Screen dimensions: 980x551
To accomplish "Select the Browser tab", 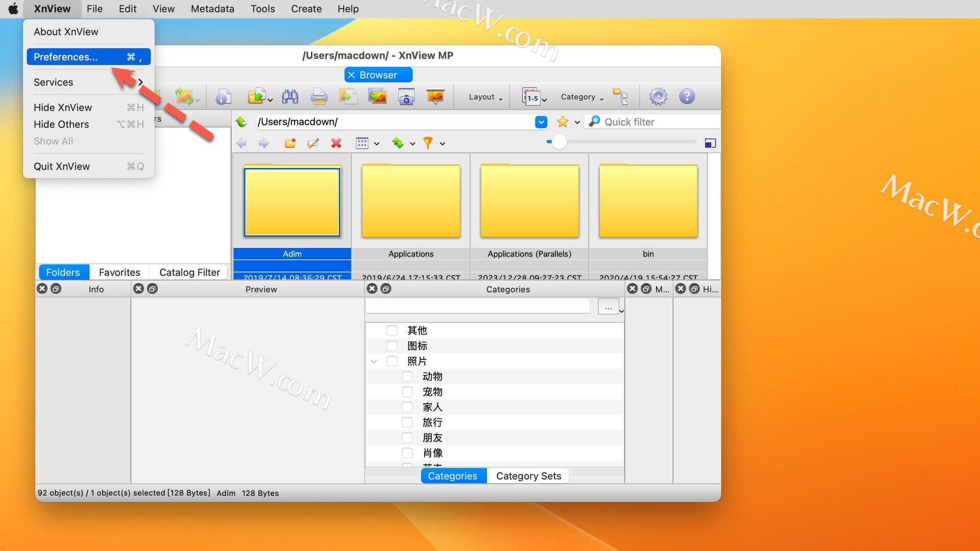I will pyautogui.click(x=378, y=75).
